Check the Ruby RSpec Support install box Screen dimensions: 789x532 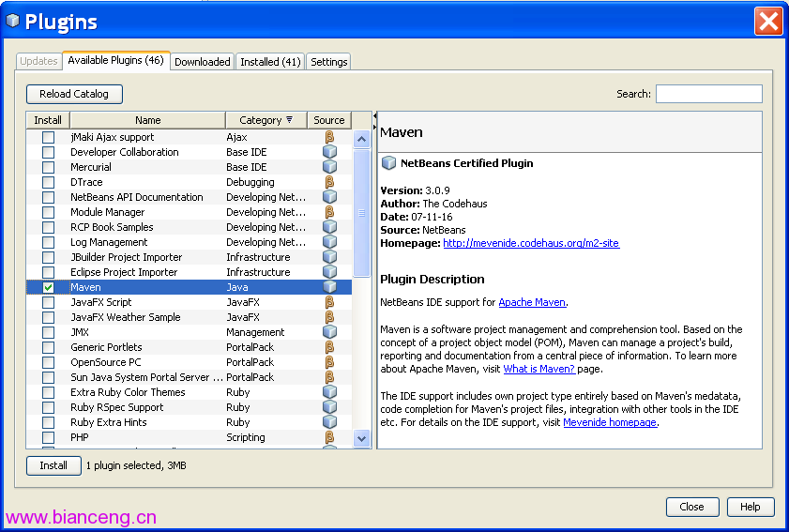(x=48, y=407)
